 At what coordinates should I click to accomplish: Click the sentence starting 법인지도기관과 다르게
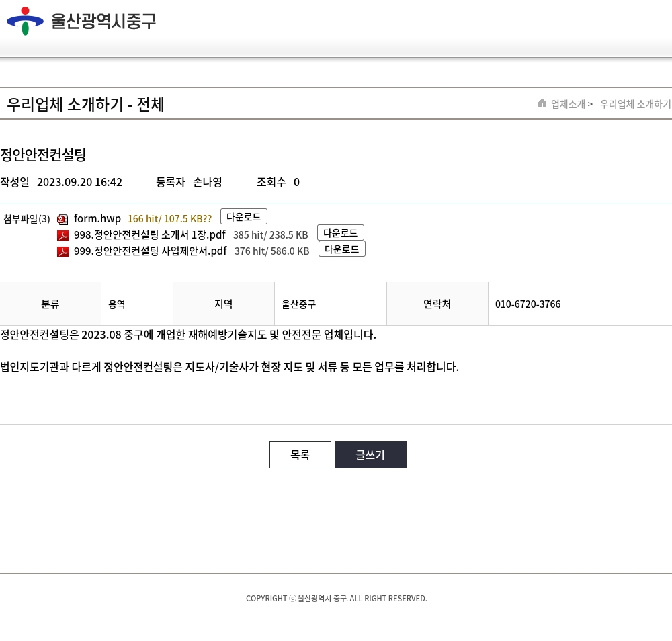[229, 367]
